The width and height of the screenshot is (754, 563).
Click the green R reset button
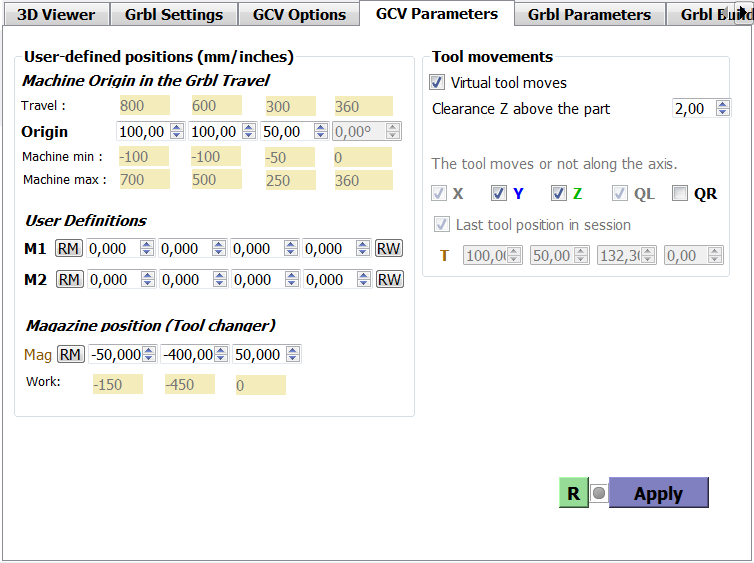(x=574, y=493)
